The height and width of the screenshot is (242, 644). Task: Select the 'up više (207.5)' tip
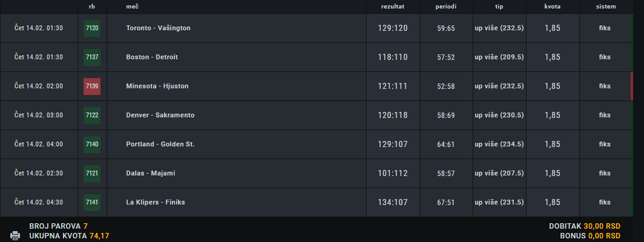499,174
